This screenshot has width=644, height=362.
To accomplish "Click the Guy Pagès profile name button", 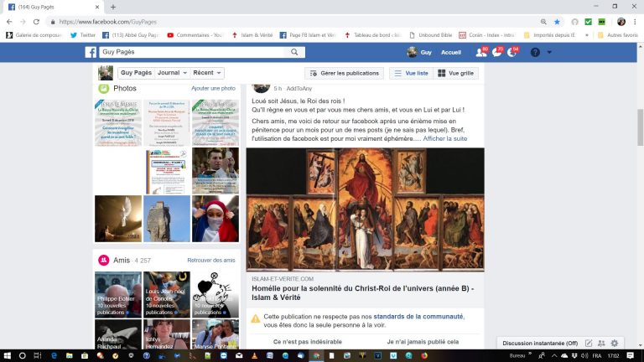I will (136, 73).
